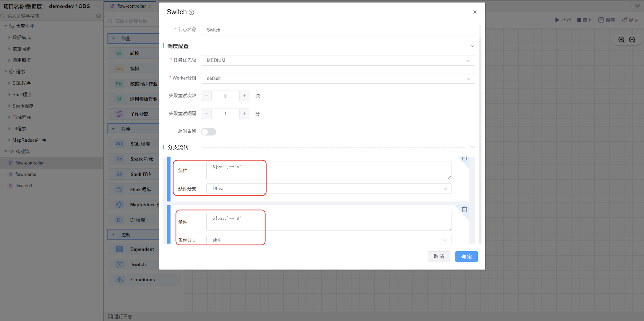This screenshot has height=321, width=644.
Task: Decrease 失败重试间隔 with minus button
Action: point(206,114)
